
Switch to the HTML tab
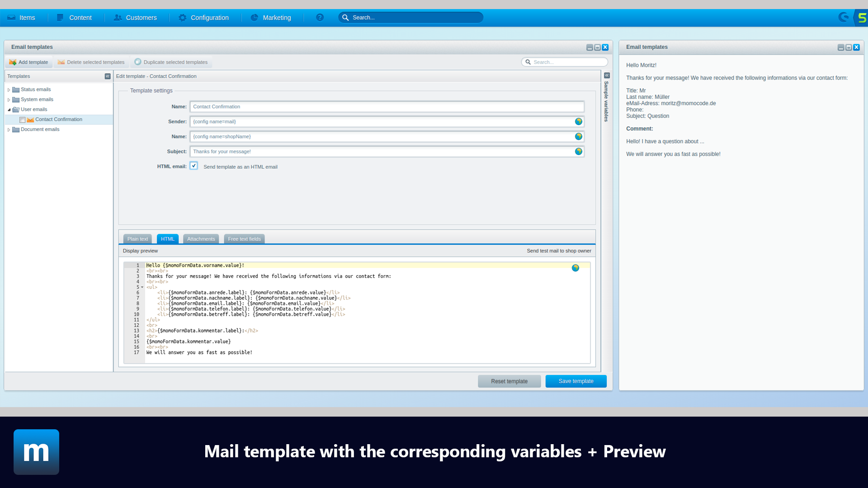click(x=167, y=239)
